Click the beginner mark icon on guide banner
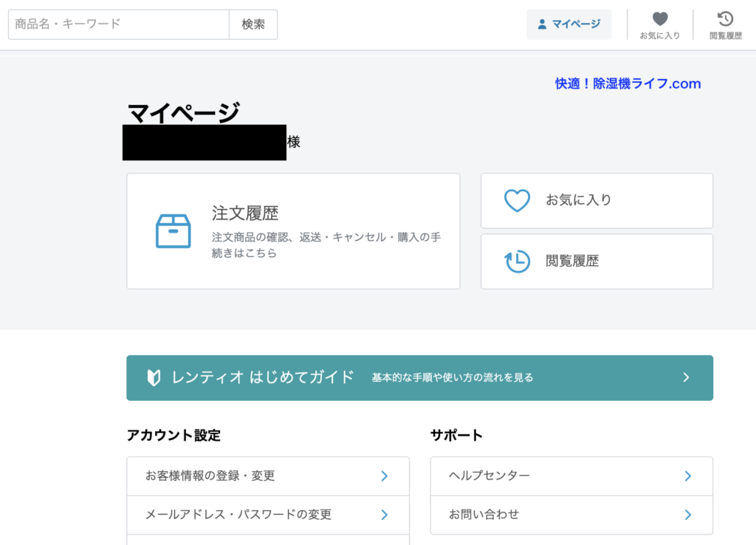The image size is (756, 545). (x=154, y=378)
